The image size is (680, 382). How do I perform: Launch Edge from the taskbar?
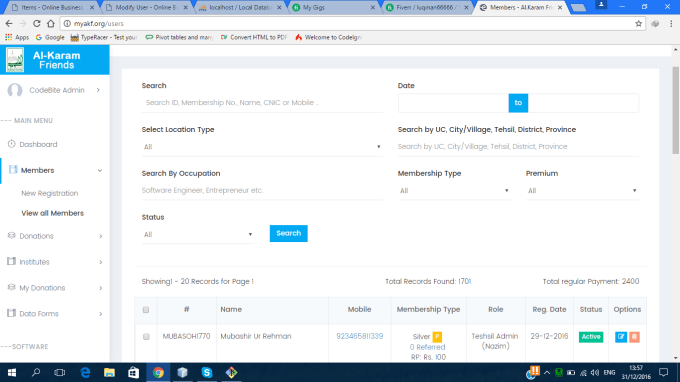click(x=85, y=372)
